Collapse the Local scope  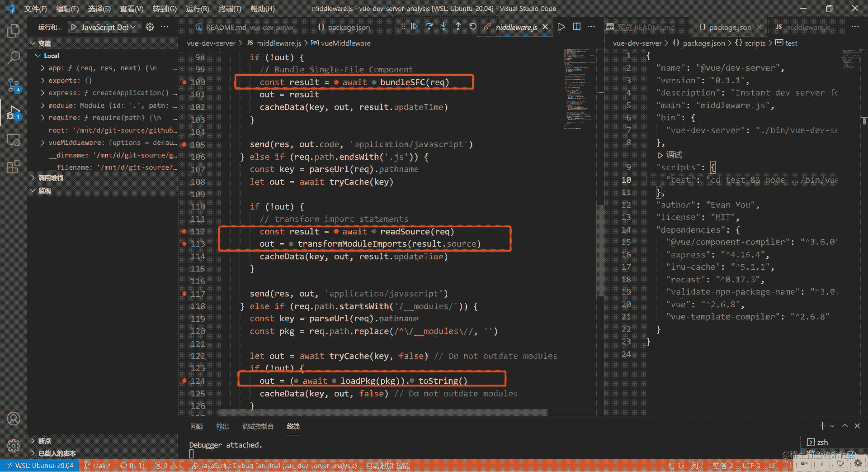click(38, 56)
